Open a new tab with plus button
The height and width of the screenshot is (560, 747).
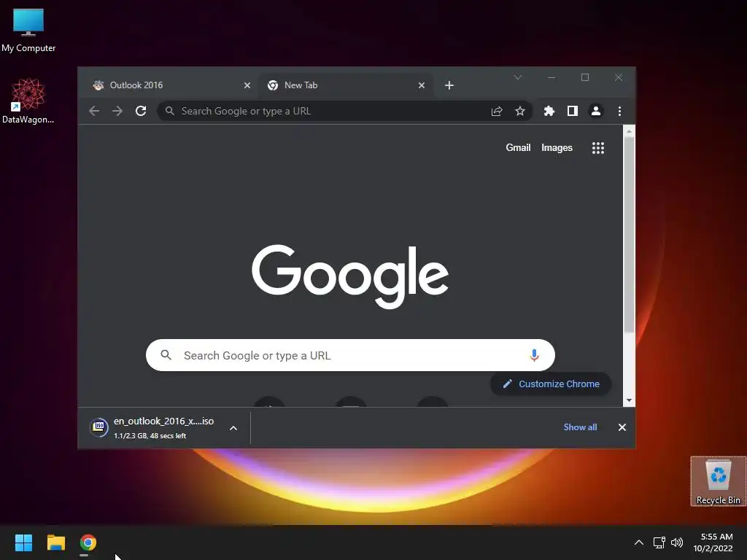click(x=449, y=85)
